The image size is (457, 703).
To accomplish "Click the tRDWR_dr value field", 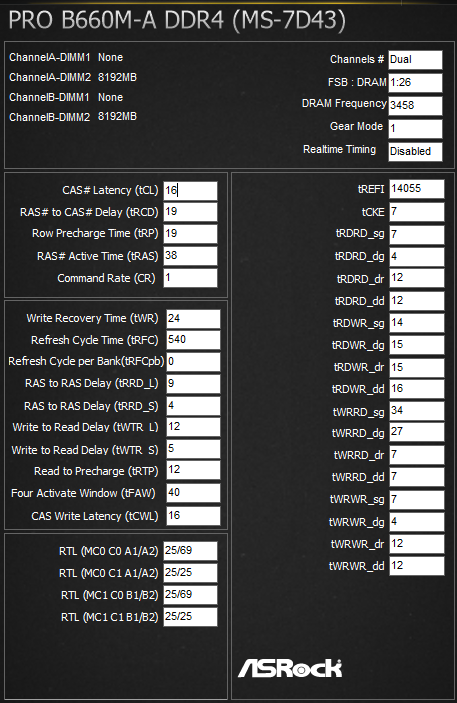I will pos(417,367).
